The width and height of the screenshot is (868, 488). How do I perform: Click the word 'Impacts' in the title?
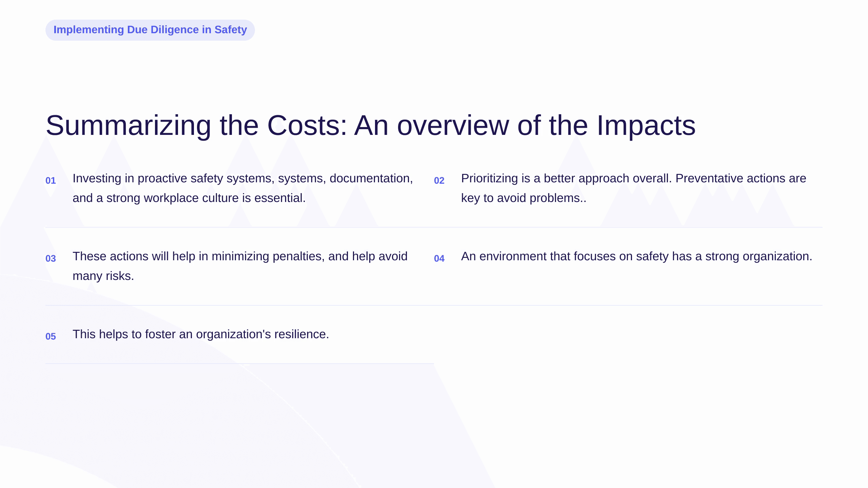[646, 126]
